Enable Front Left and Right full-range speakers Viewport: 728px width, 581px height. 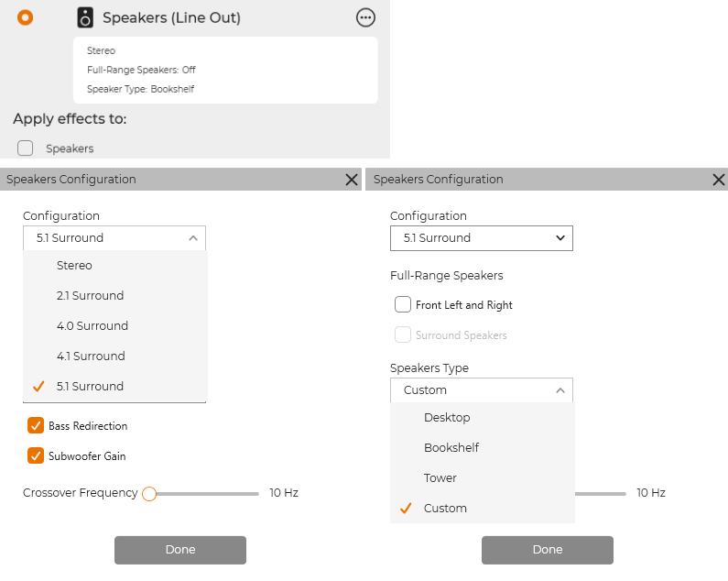coord(403,304)
